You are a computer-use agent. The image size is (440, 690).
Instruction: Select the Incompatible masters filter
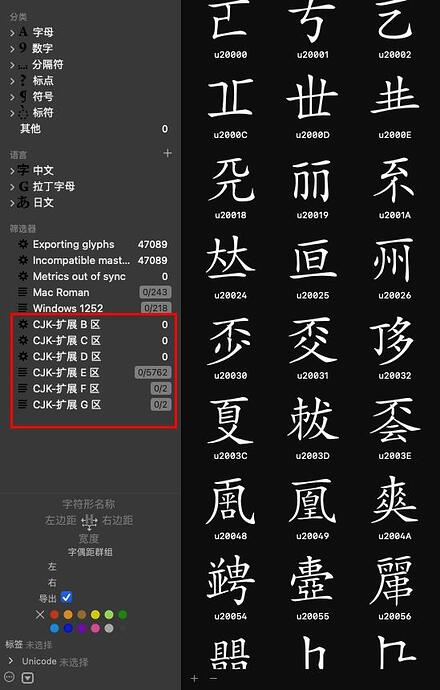pyautogui.click(x=93, y=261)
